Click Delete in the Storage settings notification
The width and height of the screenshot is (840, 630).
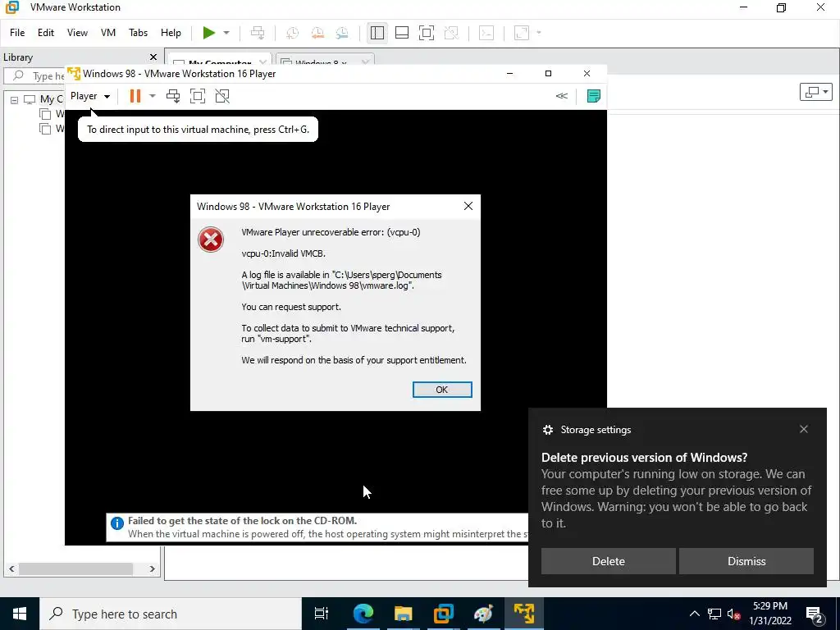coord(608,561)
